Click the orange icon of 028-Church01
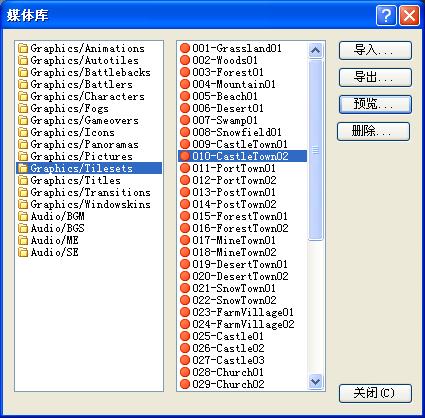Viewport: 425px width, 418px height. (x=185, y=372)
